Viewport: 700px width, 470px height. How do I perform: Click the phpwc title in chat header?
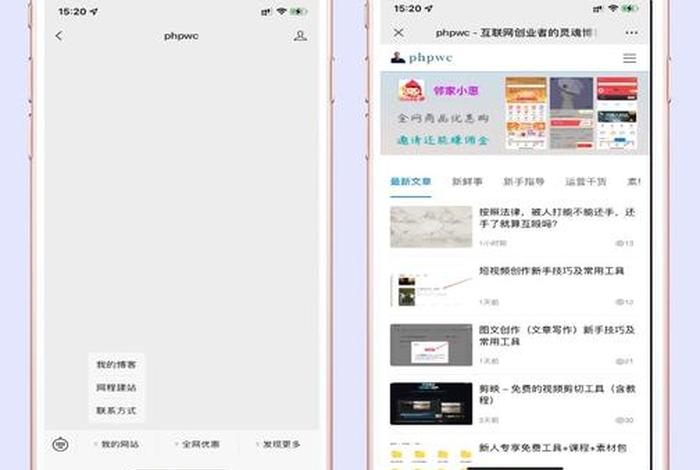click(x=181, y=36)
